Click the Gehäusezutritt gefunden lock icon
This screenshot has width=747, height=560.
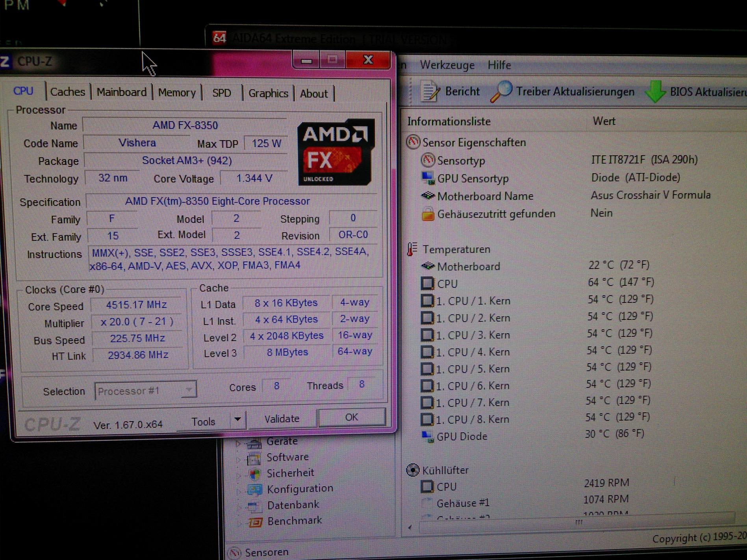pos(428,214)
